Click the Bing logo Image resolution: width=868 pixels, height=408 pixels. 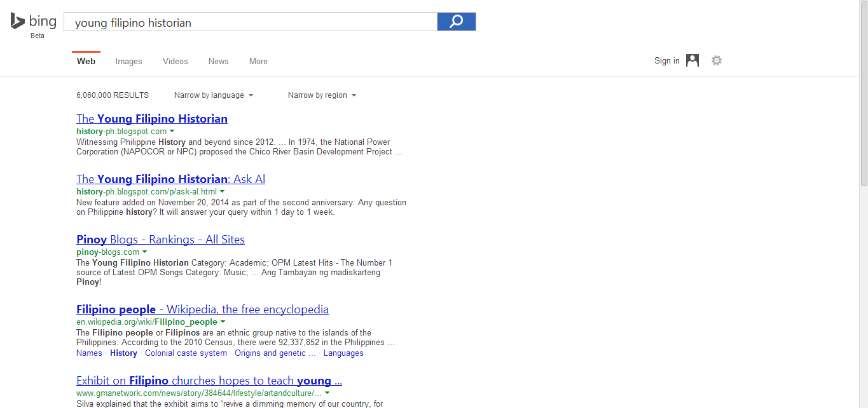click(x=33, y=21)
